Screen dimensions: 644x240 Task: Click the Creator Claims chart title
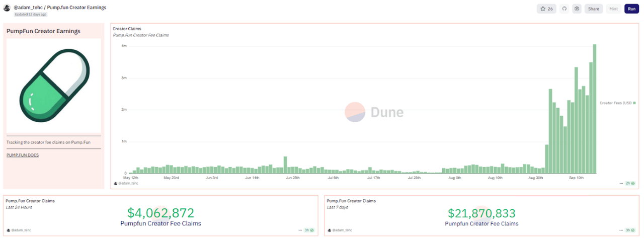[127, 29]
